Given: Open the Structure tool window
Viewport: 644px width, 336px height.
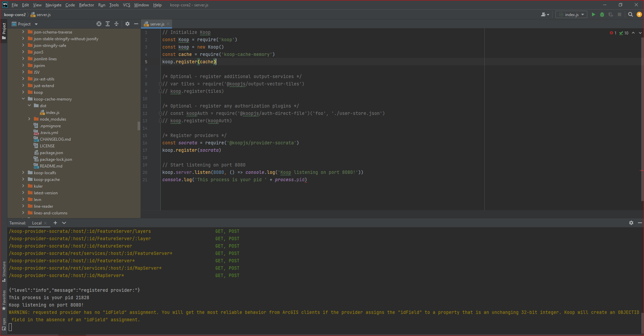Looking at the screenshot, I should click(x=4, y=271).
